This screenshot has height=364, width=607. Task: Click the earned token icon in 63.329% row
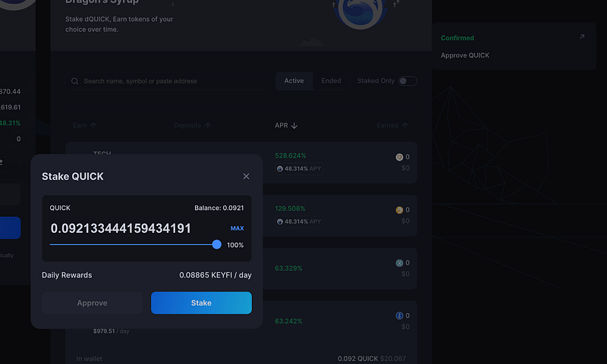pos(399,263)
